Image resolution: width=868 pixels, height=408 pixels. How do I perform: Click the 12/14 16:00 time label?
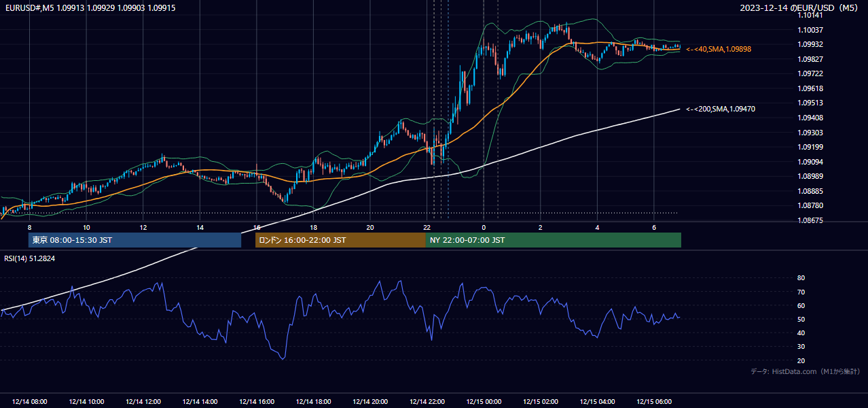point(257,402)
